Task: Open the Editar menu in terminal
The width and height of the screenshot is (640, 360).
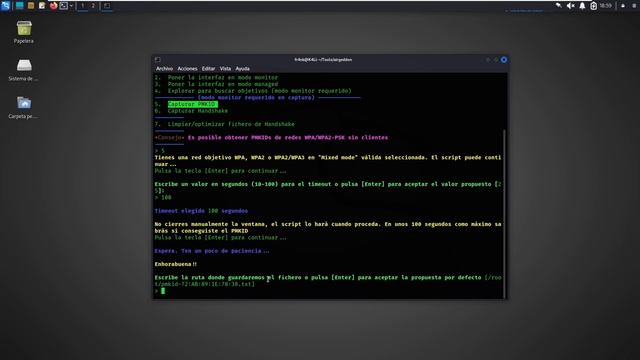Action: (x=208, y=69)
